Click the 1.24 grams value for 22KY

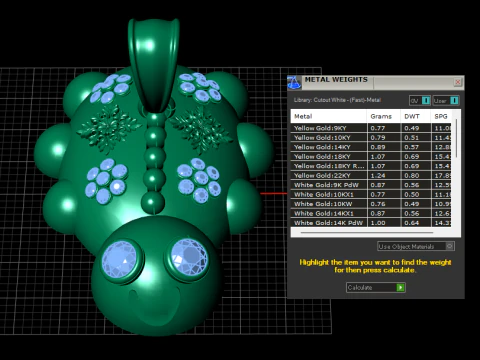click(378, 175)
